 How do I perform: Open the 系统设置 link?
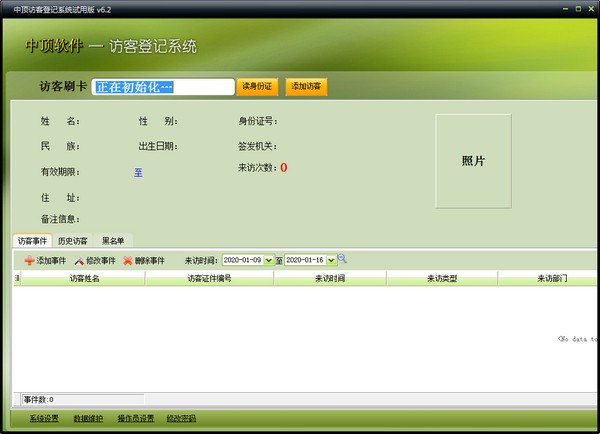pyautogui.click(x=44, y=418)
